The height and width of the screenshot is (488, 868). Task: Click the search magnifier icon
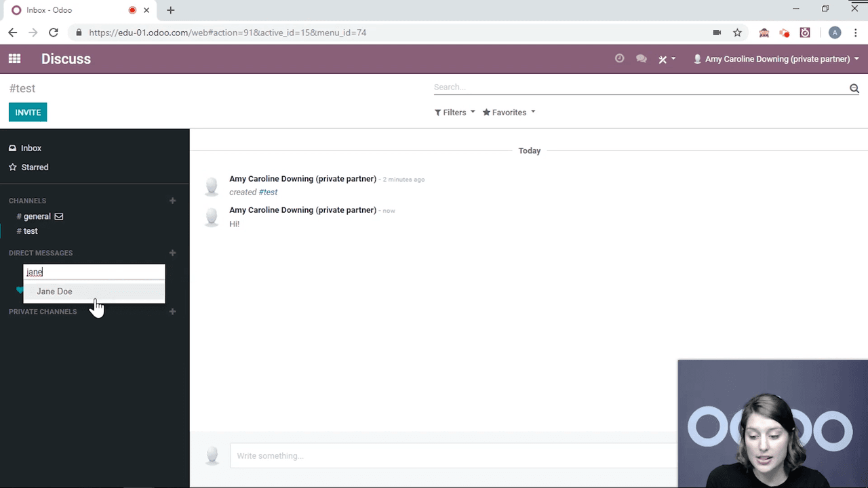coord(854,88)
